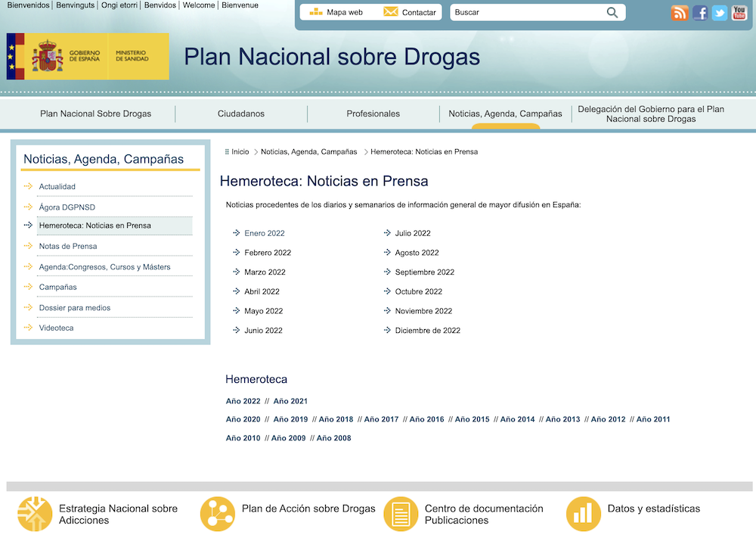Open the Estrategia Nacional sobre Adicciones icon
Screen dimensions: 756x538
click(35, 514)
